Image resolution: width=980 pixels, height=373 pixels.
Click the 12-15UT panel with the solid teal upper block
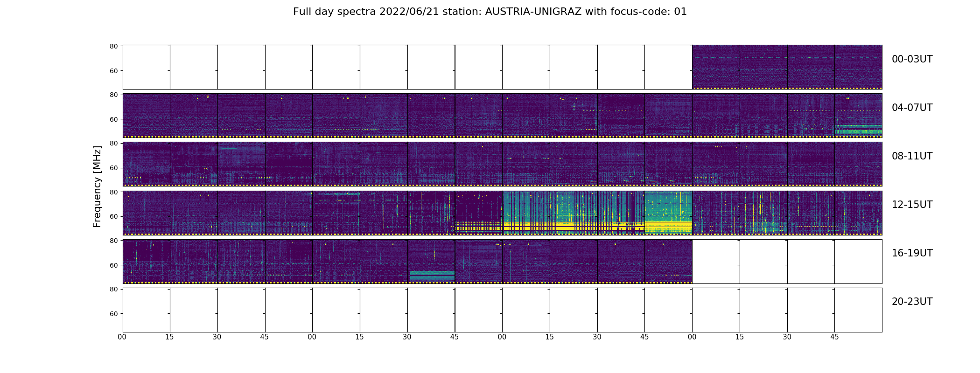669,213
